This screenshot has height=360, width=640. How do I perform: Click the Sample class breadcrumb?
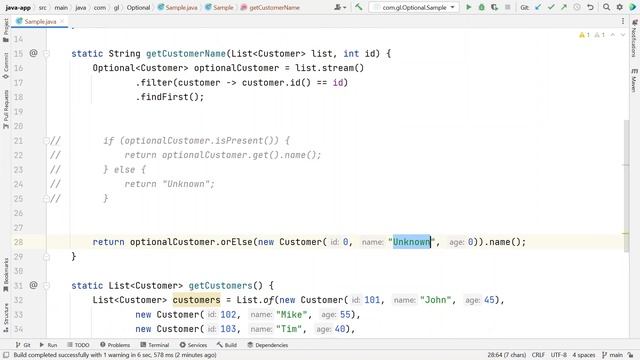(219, 7)
